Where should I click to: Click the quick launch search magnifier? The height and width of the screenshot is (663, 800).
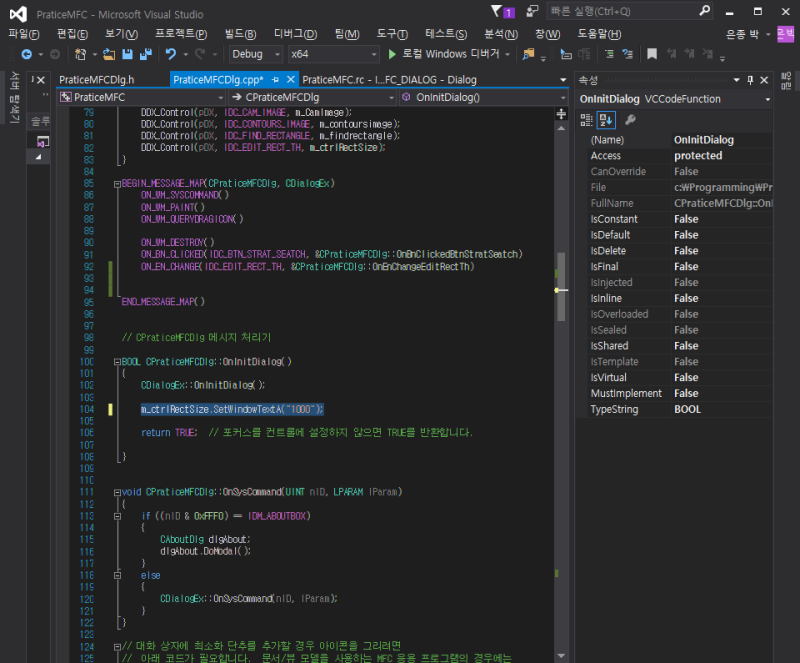coord(704,11)
